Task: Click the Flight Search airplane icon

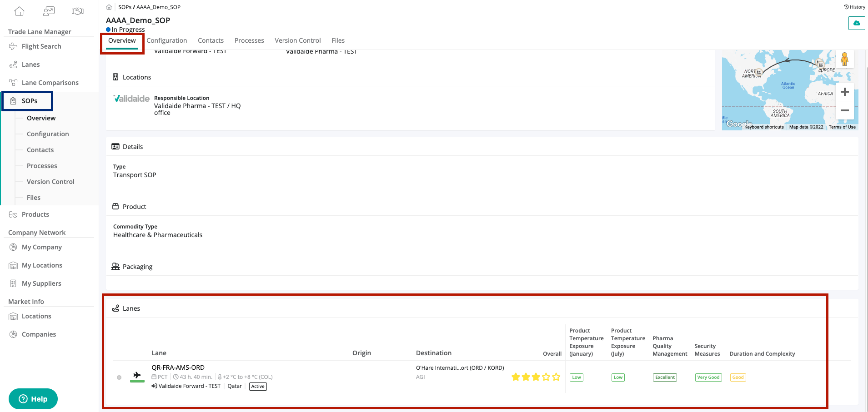Action: pos(13,46)
